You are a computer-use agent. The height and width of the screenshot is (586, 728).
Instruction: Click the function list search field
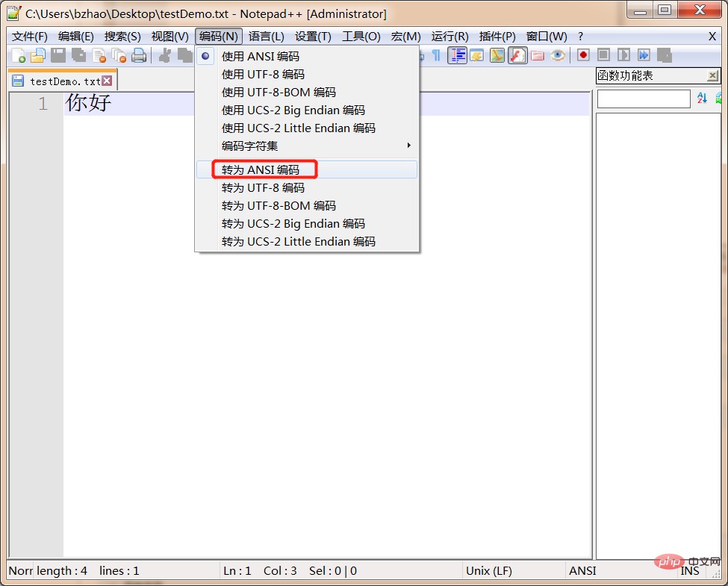(x=644, y=99)
